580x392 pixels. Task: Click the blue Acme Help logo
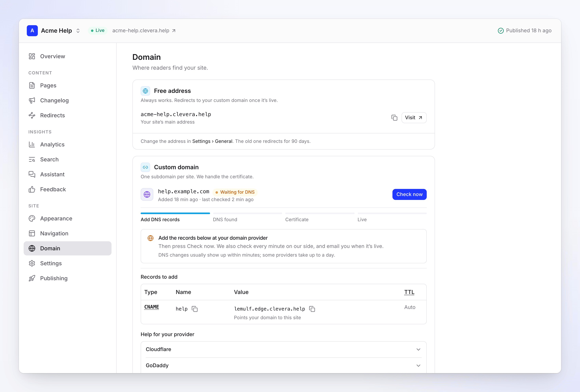32,31
